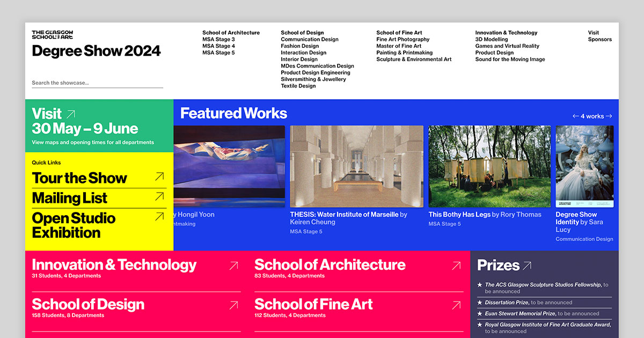This screenshot has height=338, width=644.
Task: Click the Search the showcase field
Action: (97, 83)
